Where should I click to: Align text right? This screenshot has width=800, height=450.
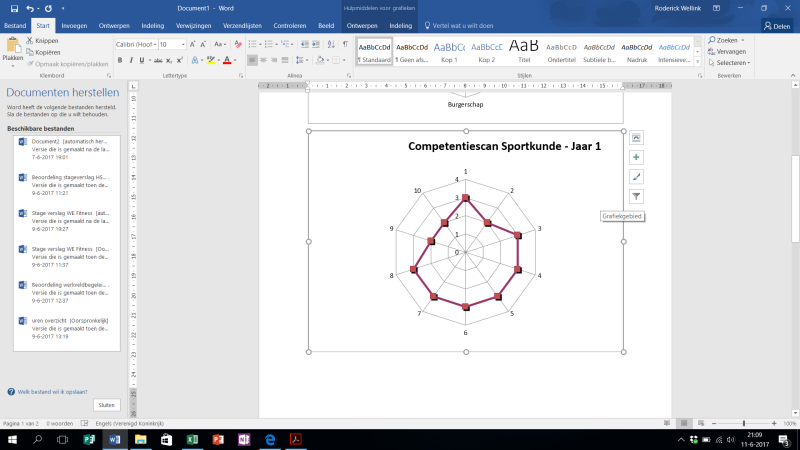pyautogui.click(x=274, y=60)
